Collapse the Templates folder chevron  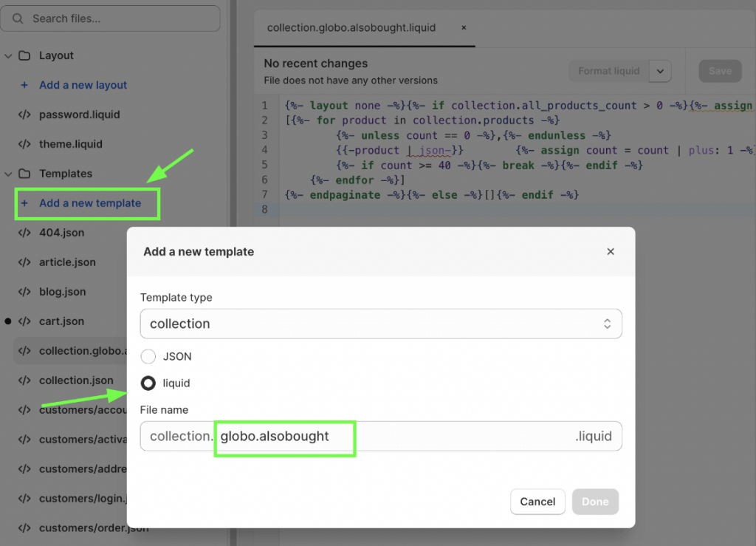[x=8, y=173]
